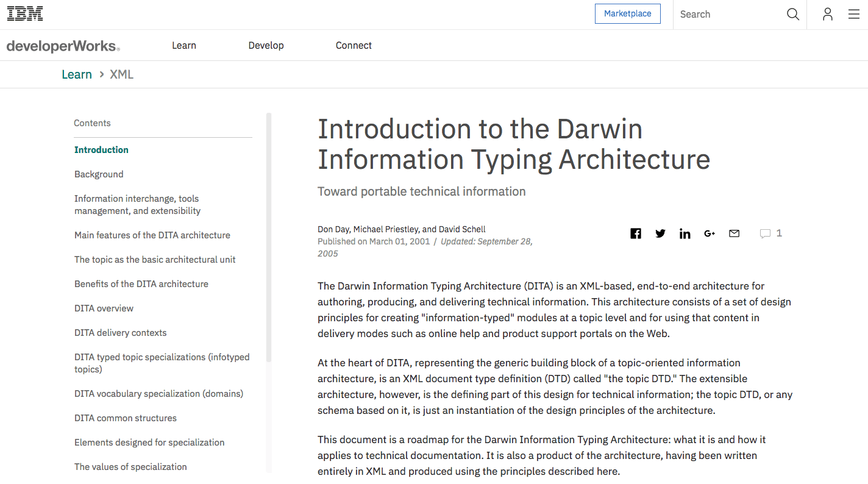The height and width of the screenshot is (484, 868).
Task: Click inside the Search input field
Action: (x=725, y=14)
